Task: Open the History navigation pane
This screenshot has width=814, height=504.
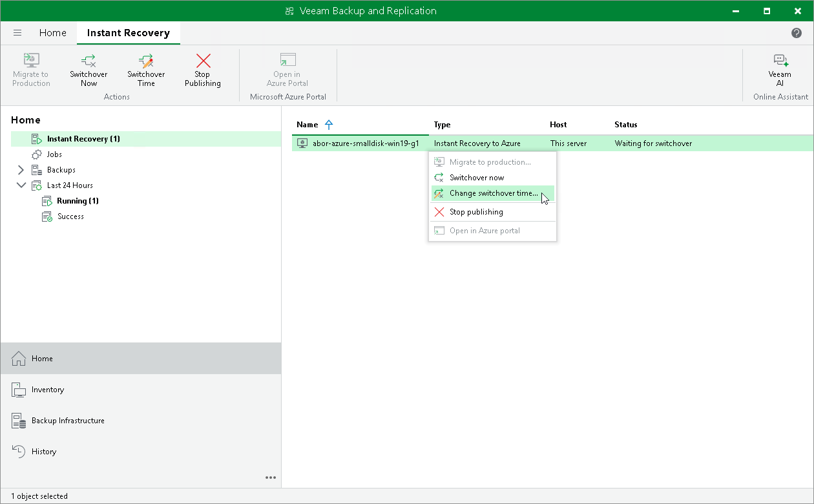Action: 141,452
